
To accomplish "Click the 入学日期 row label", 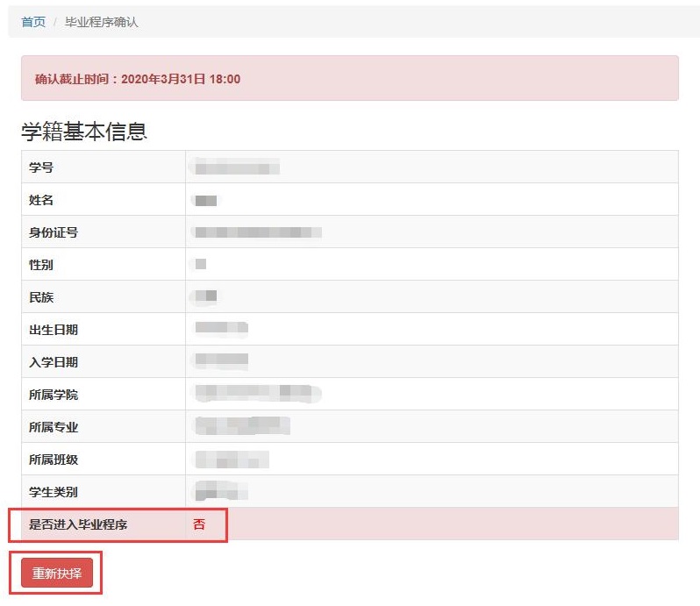I will 54,362.
